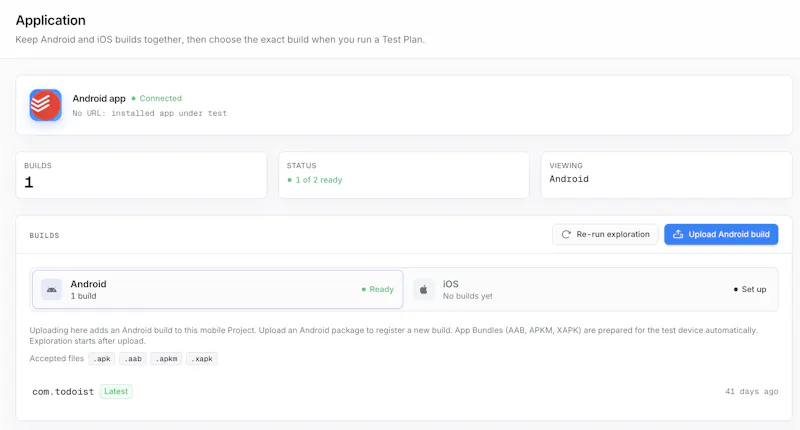Click the 'Application' page heading

[x=51, y=20]
